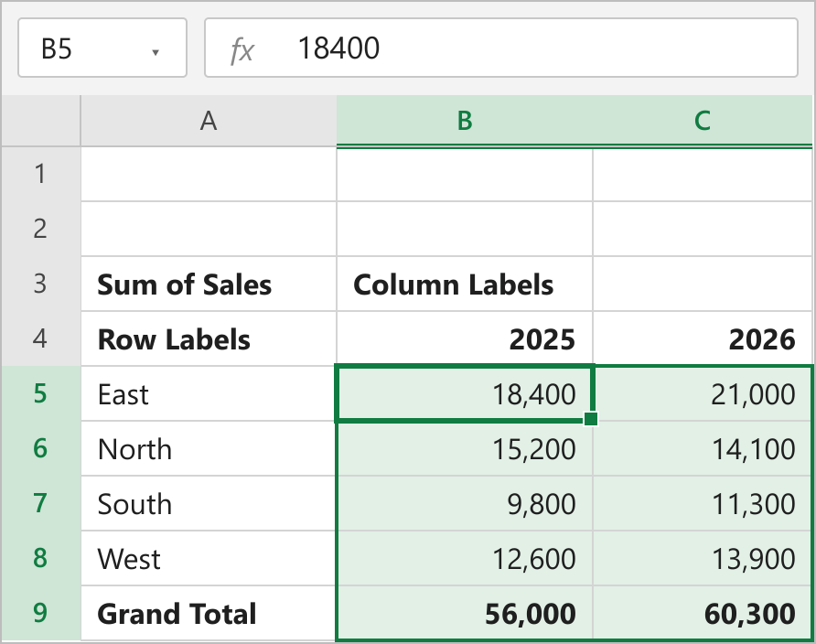
Task: Select row 7 header
Action: (x=40, y=503)
